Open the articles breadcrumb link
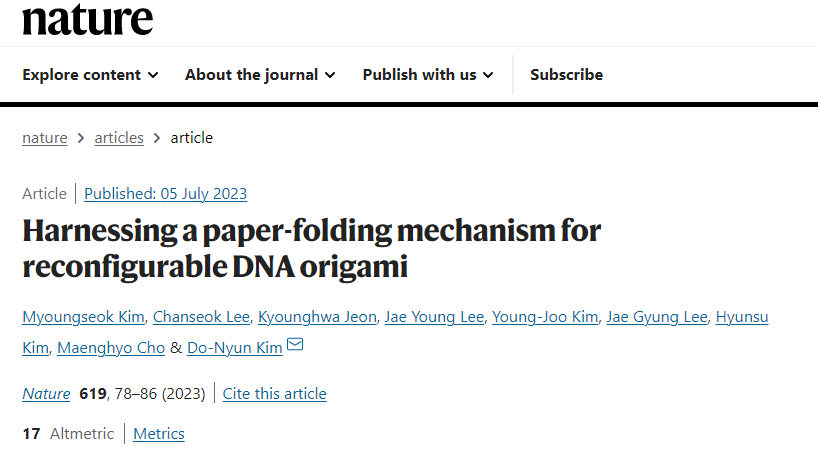This screenshot has height=461, width=818. click(119, 138)
